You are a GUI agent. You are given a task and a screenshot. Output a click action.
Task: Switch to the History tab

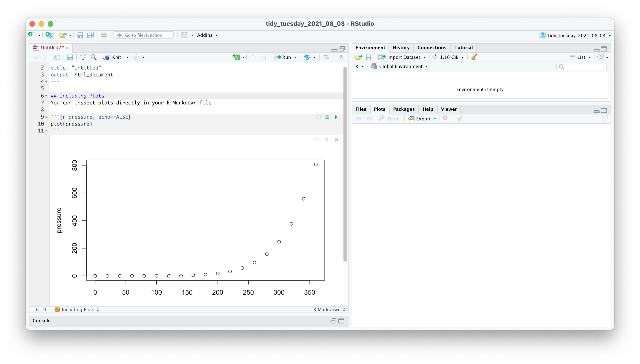pyautogui.click(x=401, y=48)
